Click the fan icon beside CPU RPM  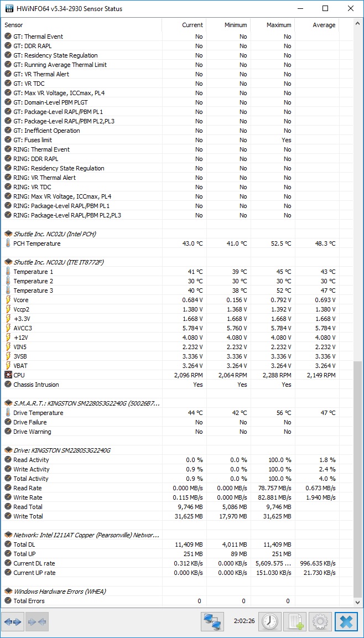click(8, 375)
